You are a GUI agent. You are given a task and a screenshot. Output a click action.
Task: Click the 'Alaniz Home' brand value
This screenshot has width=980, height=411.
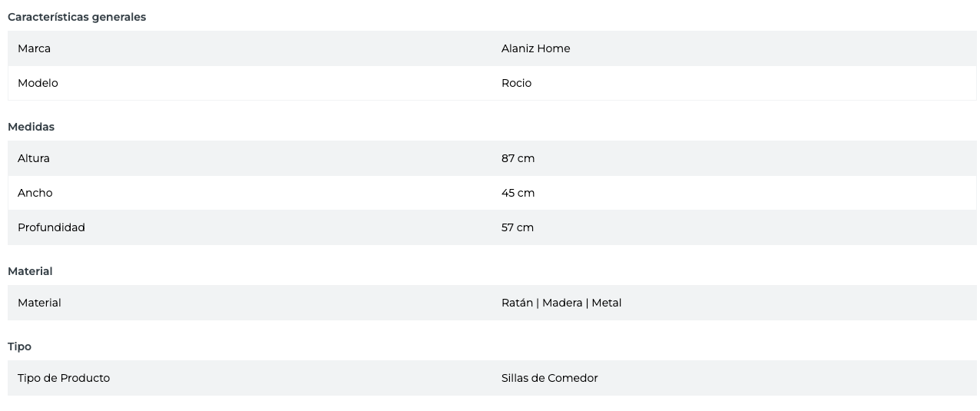click(535, 48)
